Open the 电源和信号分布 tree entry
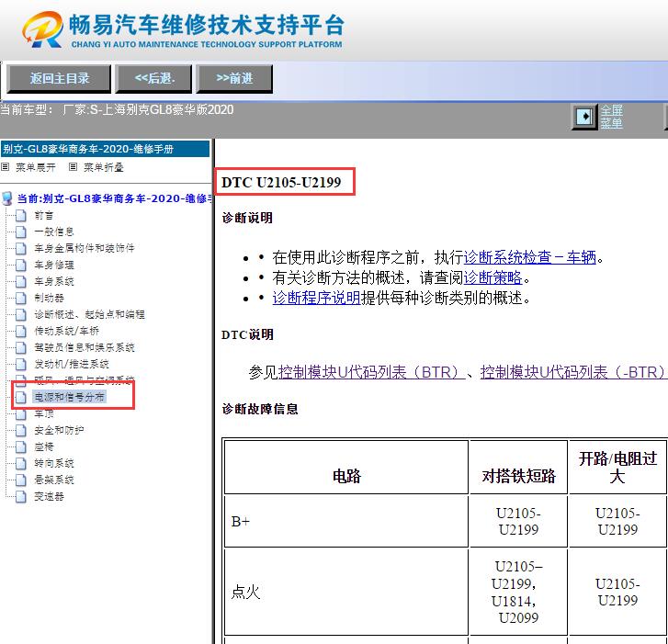The width and height of the screenshot is (668, 644). [x=69, y=397]
